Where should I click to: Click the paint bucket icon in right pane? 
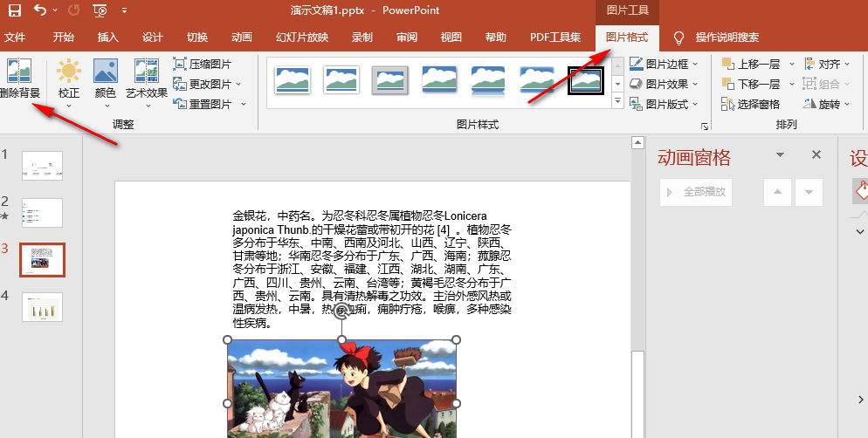862,191
